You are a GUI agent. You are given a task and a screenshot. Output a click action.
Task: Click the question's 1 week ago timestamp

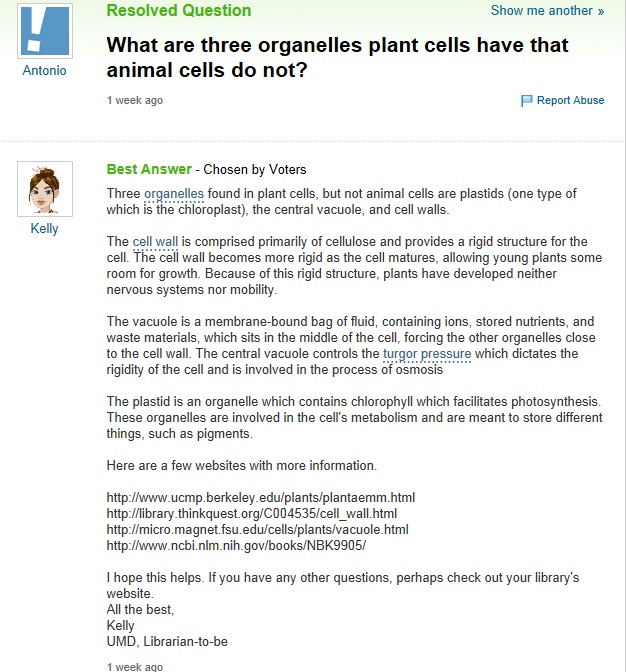click(x=135, y=100)
